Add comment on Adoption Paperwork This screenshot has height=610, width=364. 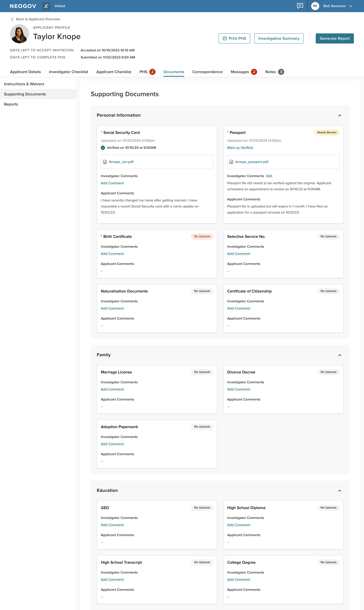coord(112,444)
